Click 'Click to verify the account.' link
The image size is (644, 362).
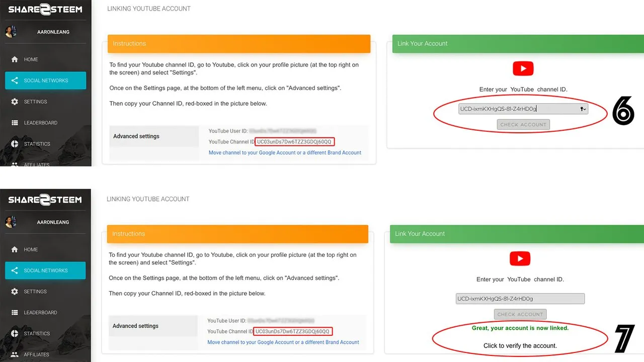520,345
